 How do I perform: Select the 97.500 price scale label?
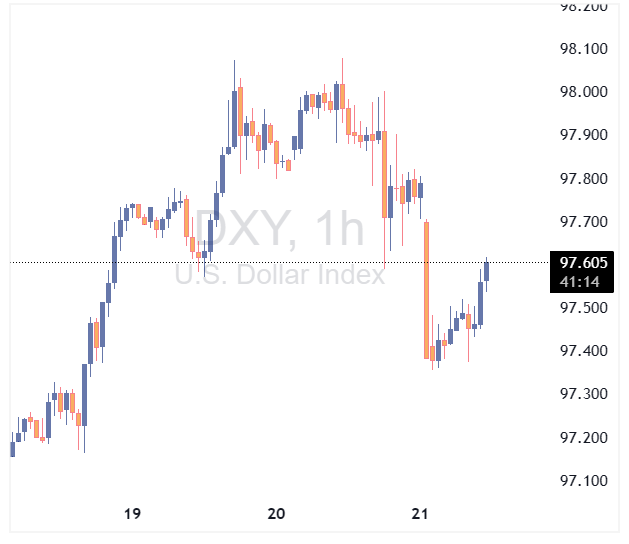(x=584, y=307)
